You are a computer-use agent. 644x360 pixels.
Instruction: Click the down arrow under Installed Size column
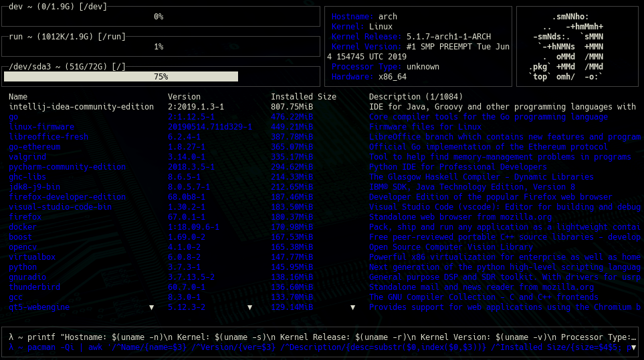click(x=353, y=307)
